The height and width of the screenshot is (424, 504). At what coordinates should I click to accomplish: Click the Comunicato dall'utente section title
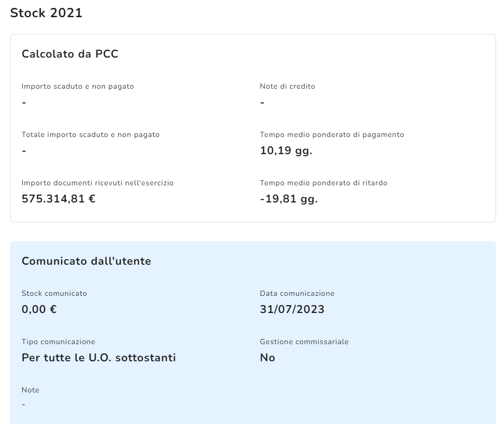pos(86,261)
